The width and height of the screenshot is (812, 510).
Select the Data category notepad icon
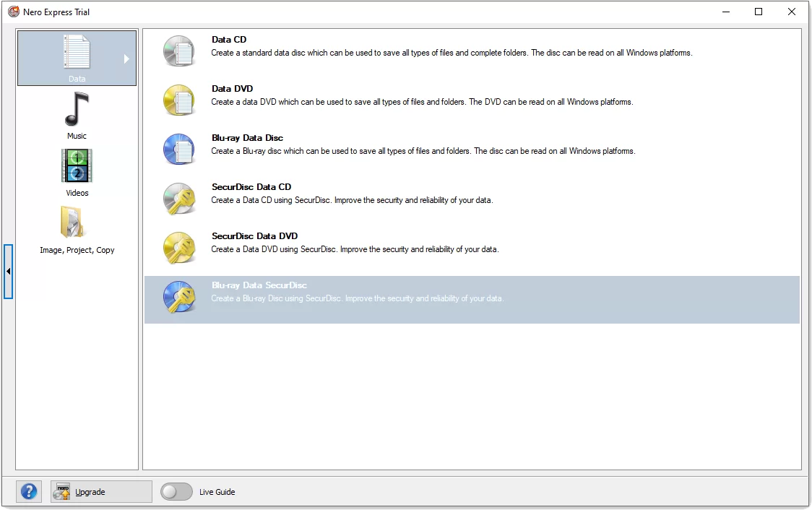pyautogui.click(x=77, y=52)
